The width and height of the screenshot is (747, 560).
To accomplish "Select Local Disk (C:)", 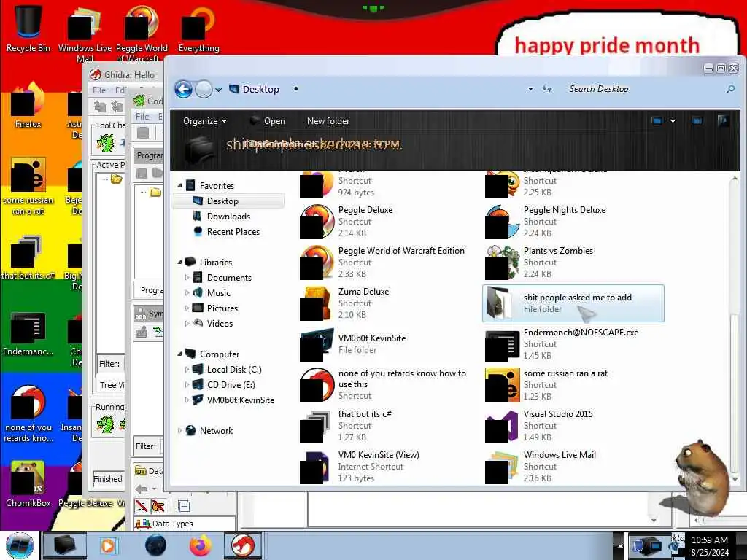I will point(234,370).
